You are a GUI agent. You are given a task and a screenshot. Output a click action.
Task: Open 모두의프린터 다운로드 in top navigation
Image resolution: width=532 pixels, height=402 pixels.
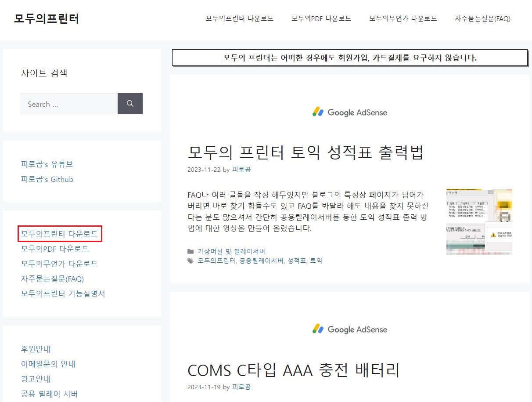point(240,18)
